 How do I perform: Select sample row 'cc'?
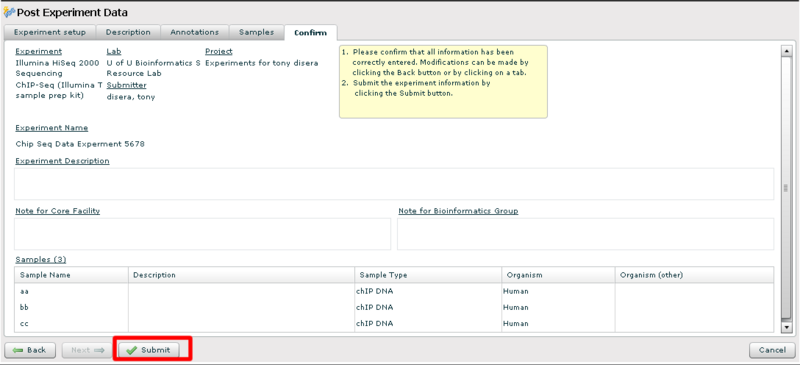click(394, 323)
